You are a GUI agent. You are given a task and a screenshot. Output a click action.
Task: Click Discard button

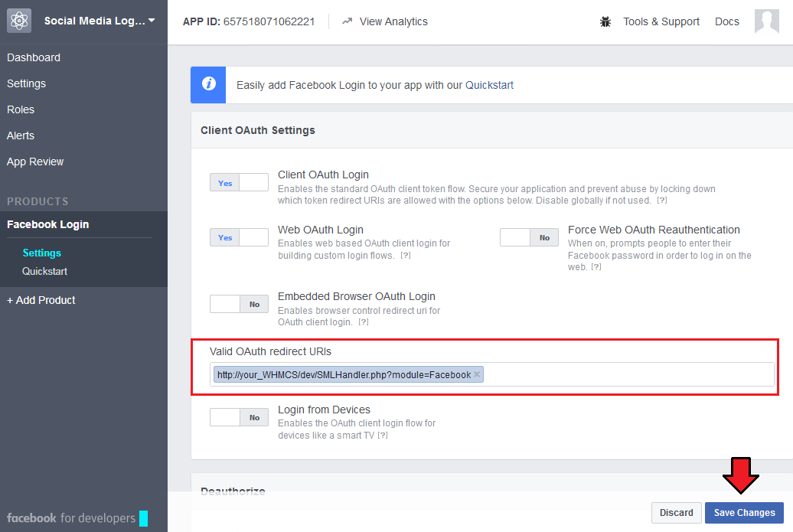(x=676, y=513)
